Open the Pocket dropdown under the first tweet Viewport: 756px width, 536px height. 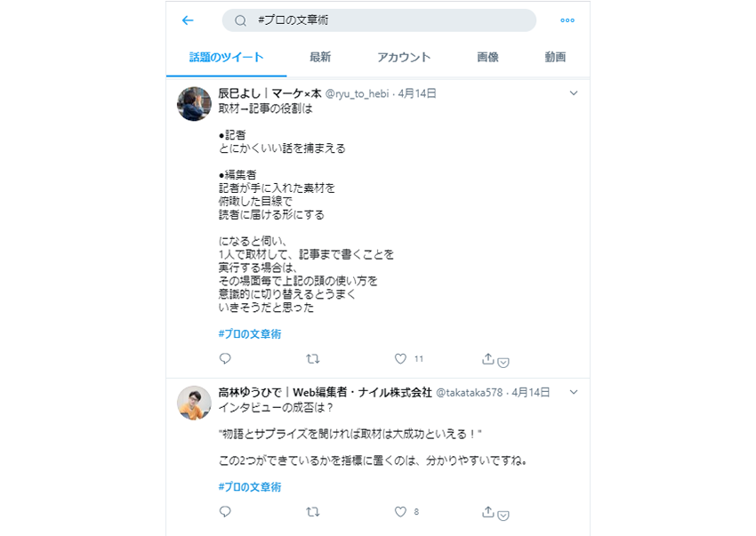[503, 363]
